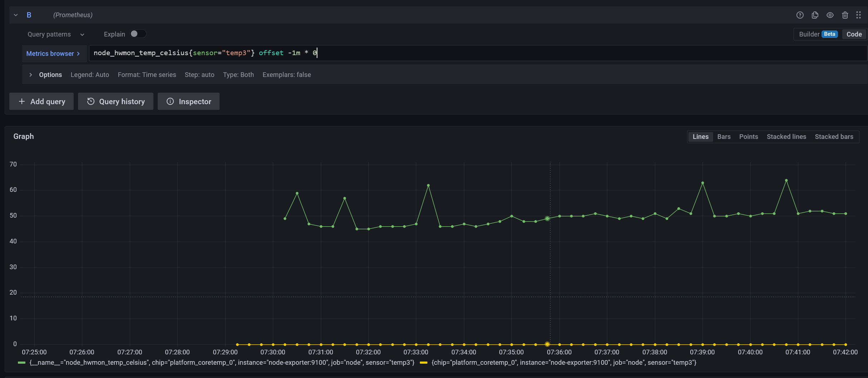Select Stacked bars view
868x378 pixels.
pyautogui.click(x=834, y=136)
